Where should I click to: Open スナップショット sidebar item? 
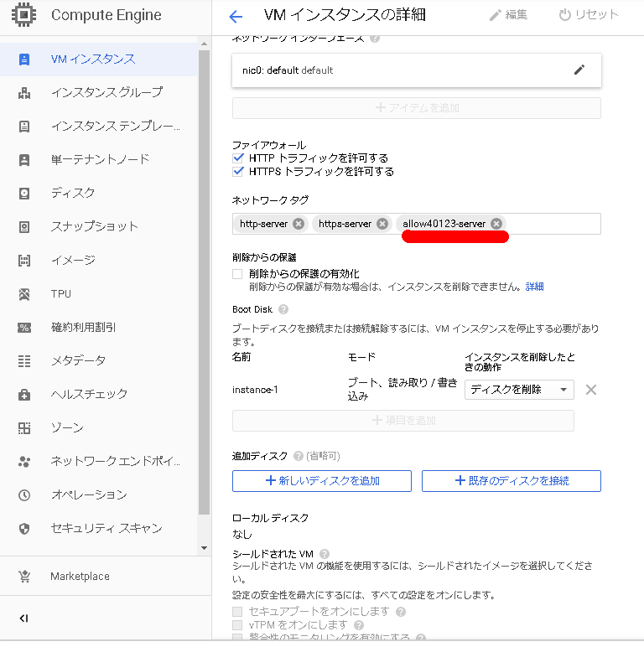99,226
